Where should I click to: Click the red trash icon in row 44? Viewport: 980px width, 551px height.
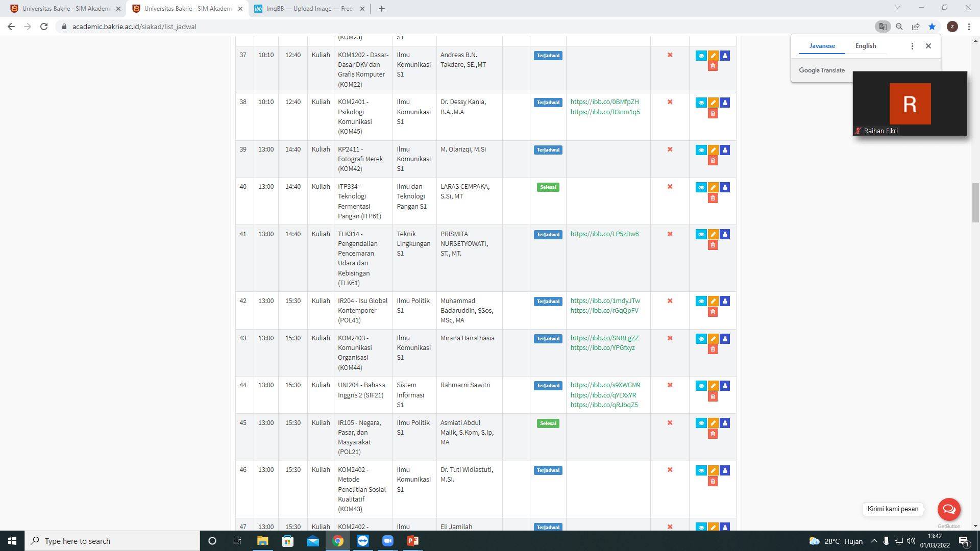[x=713, y=396]
